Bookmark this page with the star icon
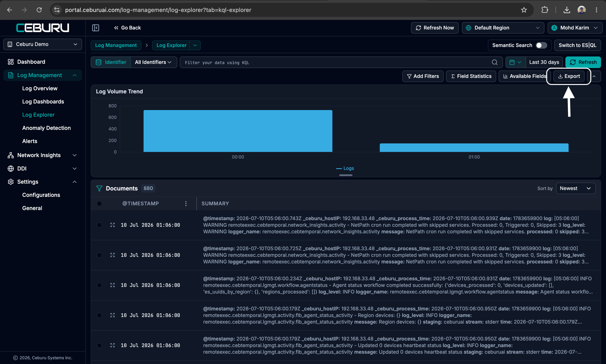 [524, 10]
